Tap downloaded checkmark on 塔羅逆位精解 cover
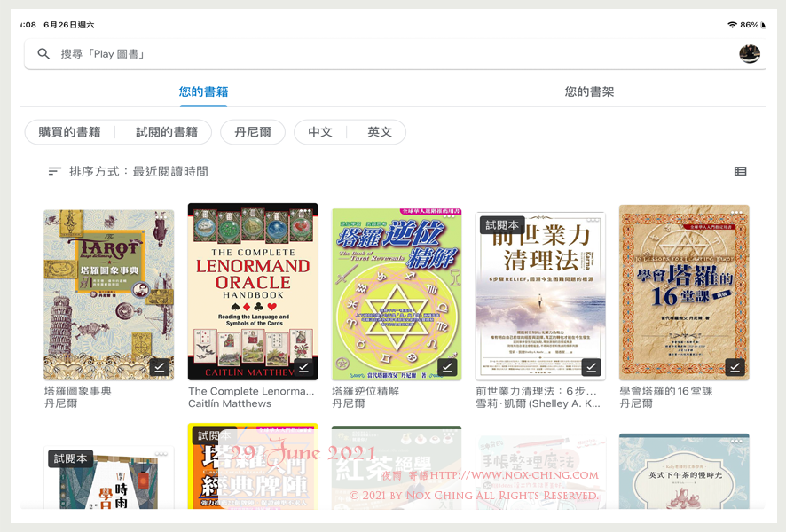The height and width of the screenshot is (532, 786). (447, 367)
